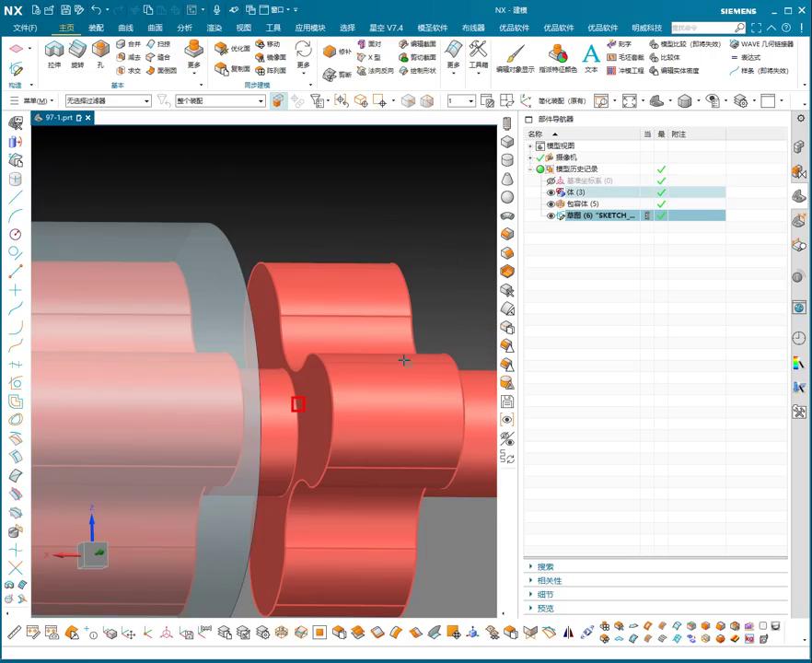The width and height of the screenshot is (812, 663).
Task: Hide the 包容体 (5) feature via eye
Action: coord(551,204)
